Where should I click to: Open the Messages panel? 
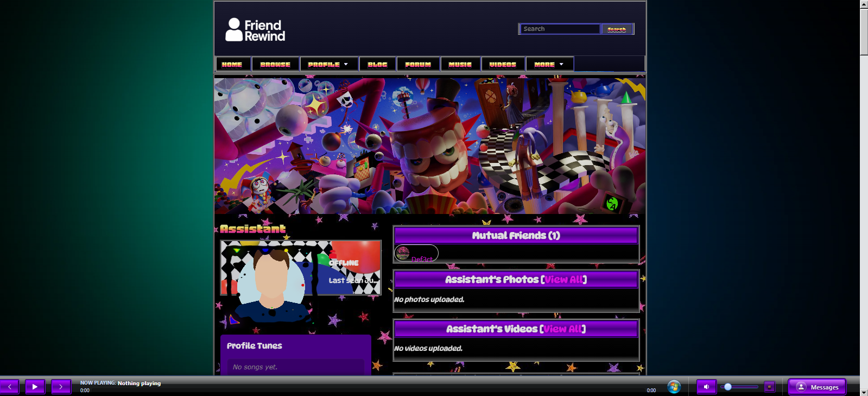click(817, 387)
